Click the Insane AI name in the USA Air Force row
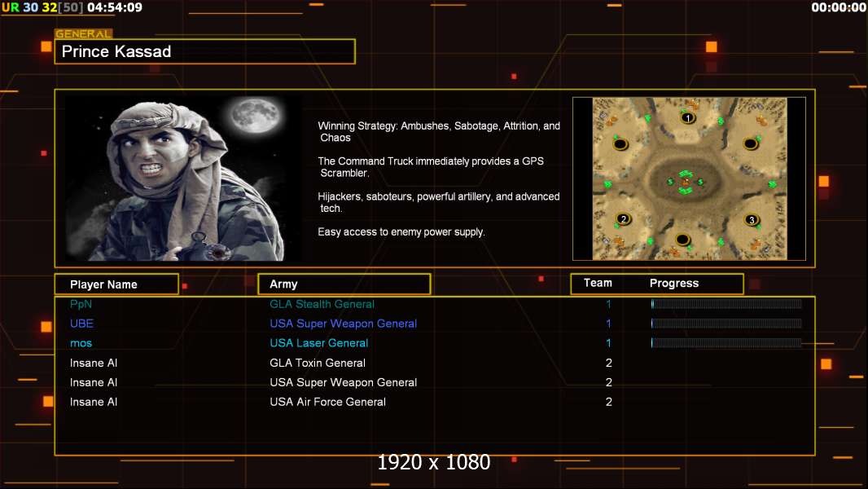This screenshot has width=868, height=489. [x=94, y=402]
